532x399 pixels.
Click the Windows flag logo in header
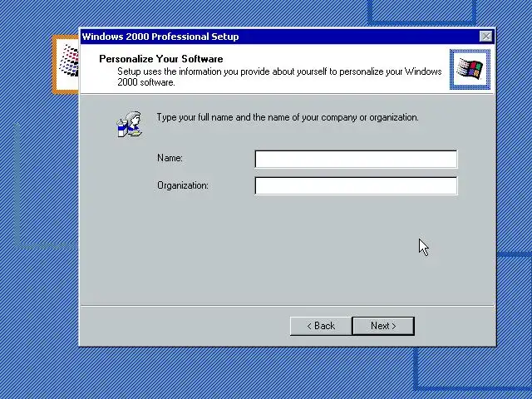tap(470, 69)
